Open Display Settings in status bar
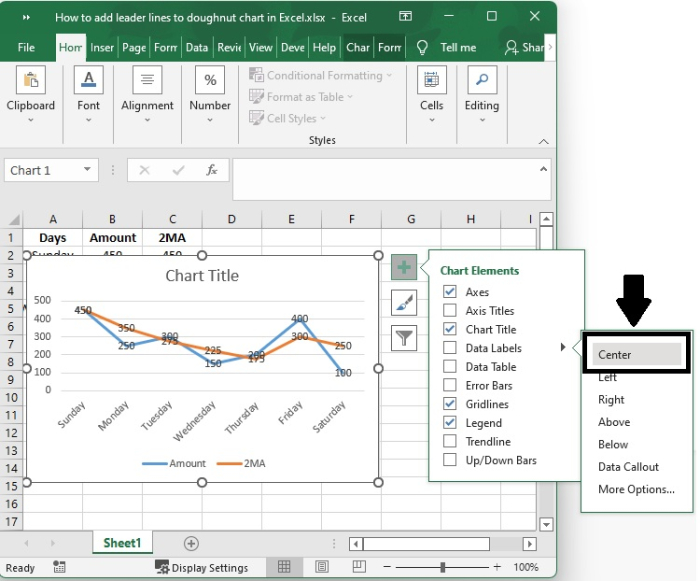The width and height of the screenshot is (700, 581). click(201, 568)
